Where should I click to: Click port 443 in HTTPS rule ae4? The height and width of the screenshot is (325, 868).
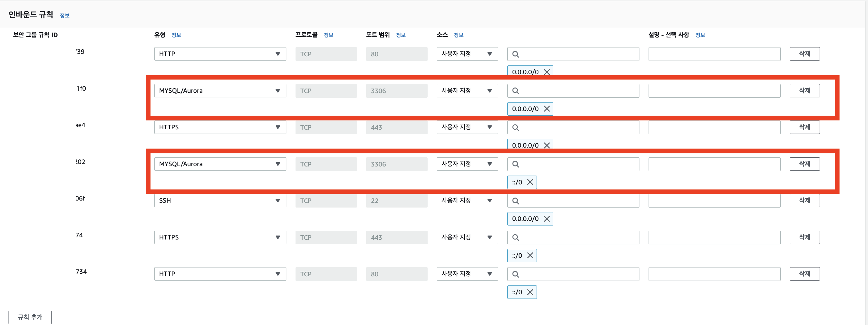coord(397,127)
